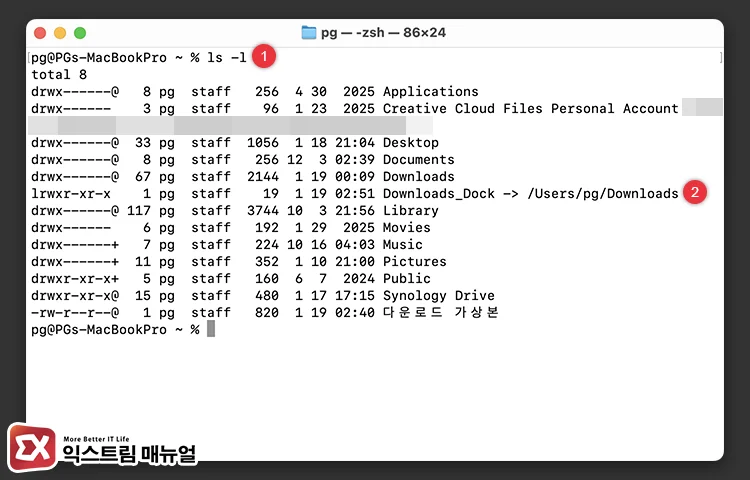Click size value '2144' in Downloads row
Viewport: 750px width, 480px height.
click(x=263, y=176)
